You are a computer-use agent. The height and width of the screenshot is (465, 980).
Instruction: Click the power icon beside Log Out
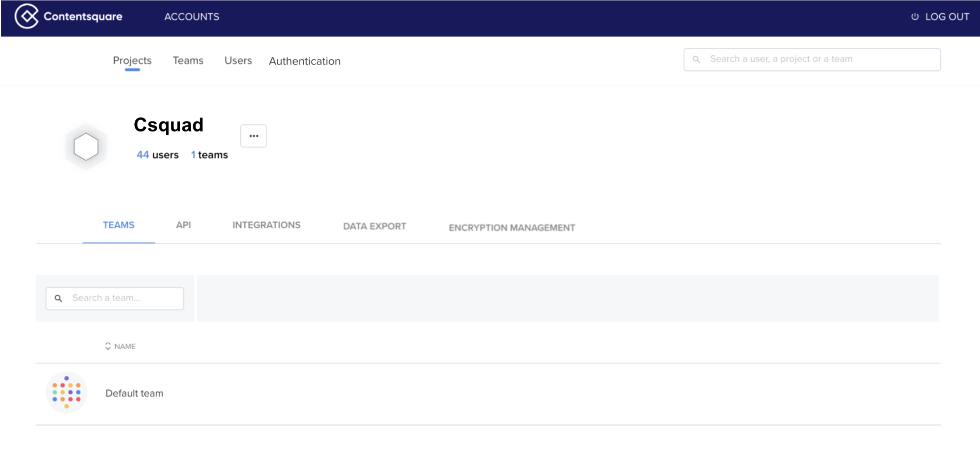click(x=914, y=17)
